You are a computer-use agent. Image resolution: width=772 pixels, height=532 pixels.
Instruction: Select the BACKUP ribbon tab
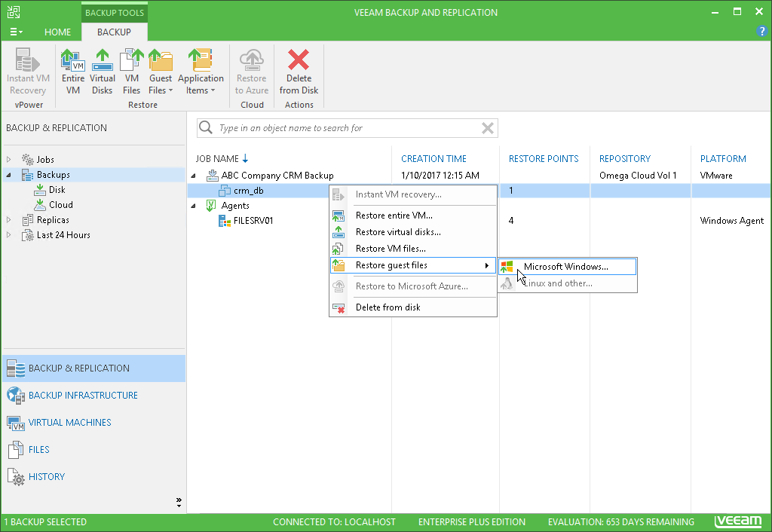coord(114,32)
